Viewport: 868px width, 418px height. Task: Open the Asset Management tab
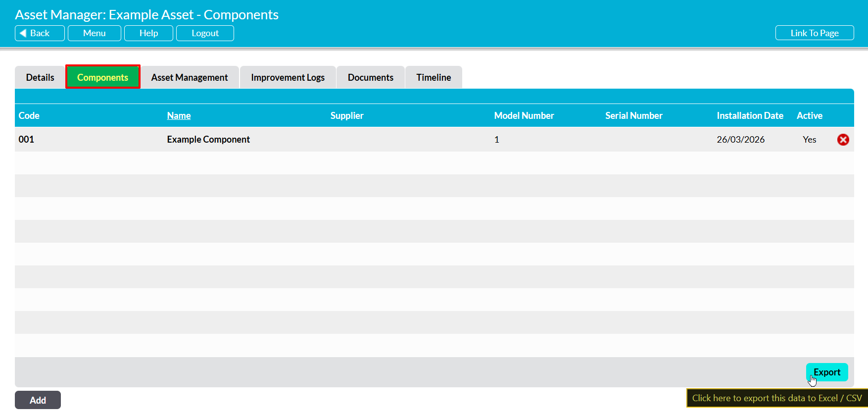click(190, 77)
